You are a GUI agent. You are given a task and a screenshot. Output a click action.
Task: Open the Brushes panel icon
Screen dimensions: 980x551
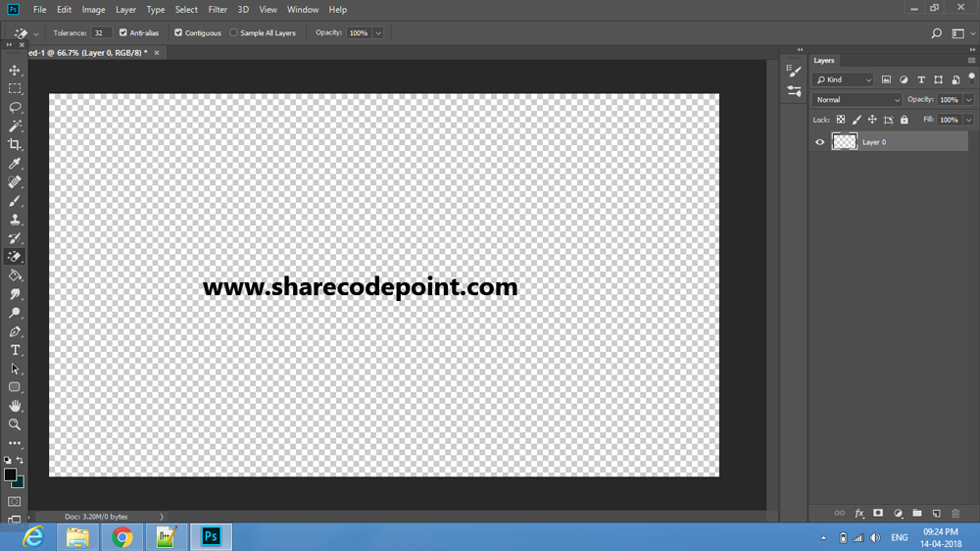(795, 72)
